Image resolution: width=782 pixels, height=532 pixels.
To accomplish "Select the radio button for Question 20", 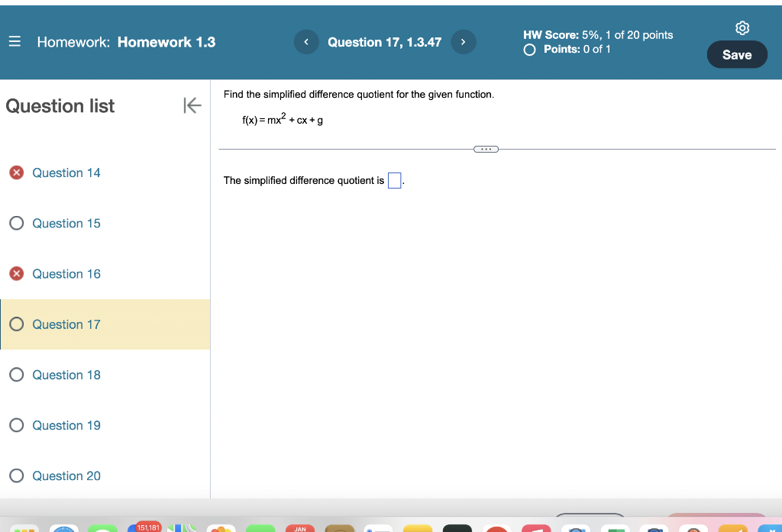I will pyautogui.click(x=16, y=476).
